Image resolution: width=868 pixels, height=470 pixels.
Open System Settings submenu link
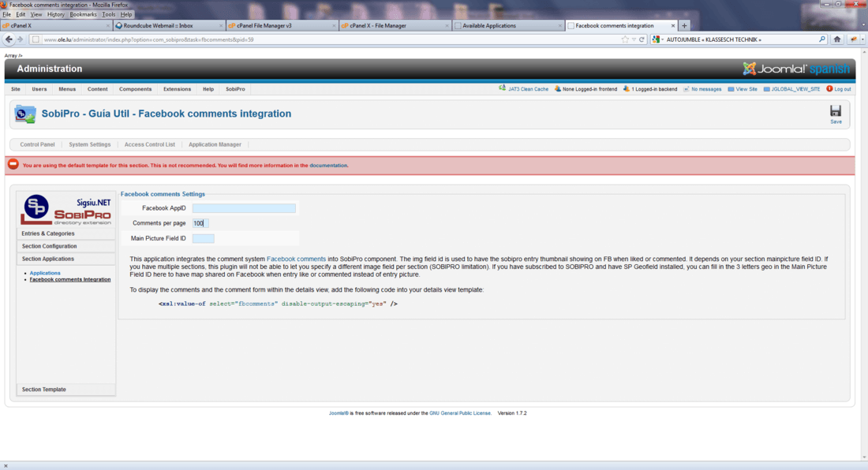pos(90,144)
